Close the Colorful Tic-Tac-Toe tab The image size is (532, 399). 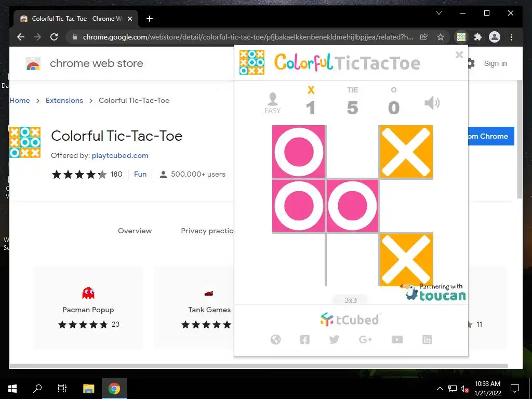[129, 19]
